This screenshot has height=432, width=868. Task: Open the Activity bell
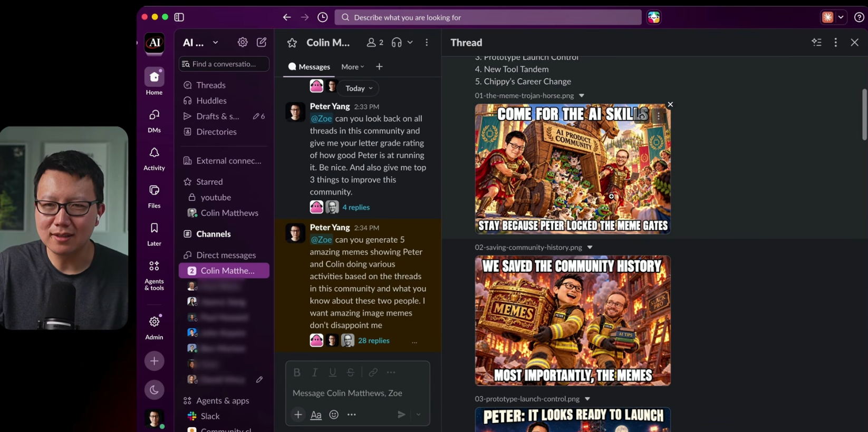pyautogui.click(x=155, y=158)
